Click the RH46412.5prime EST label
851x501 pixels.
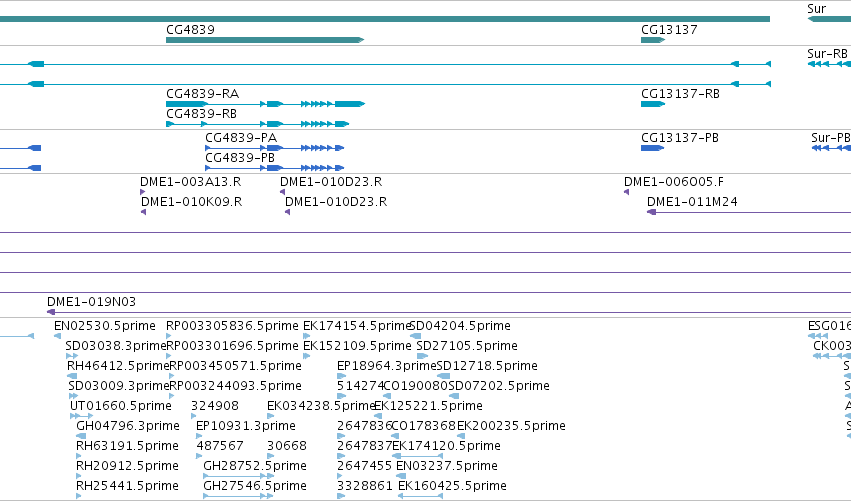tap(118, 366)
